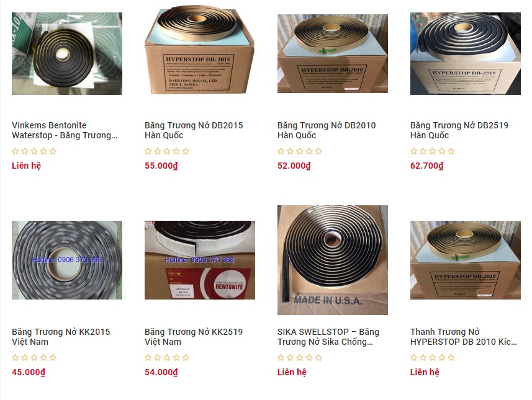Open the HYPERSTOP DB-2519 product photo
This screenshot has width=532, height=400.
tap(465, 53)
